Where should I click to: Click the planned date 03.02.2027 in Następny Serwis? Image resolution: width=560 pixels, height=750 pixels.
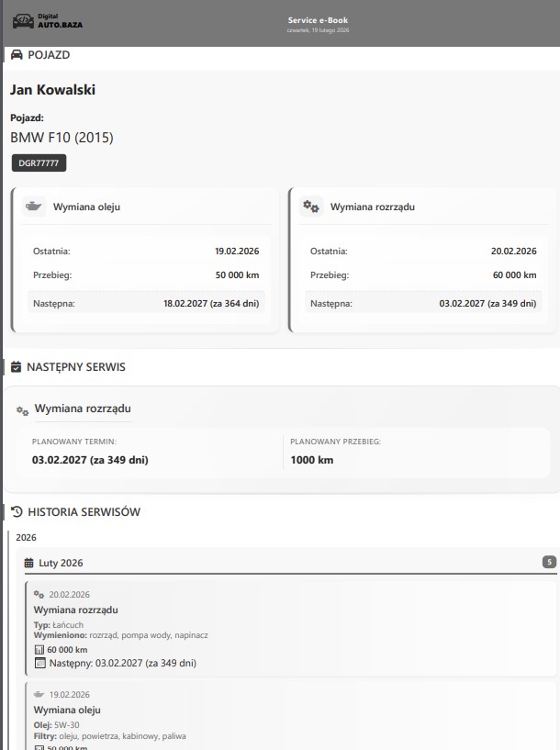[x=90, y=460]
